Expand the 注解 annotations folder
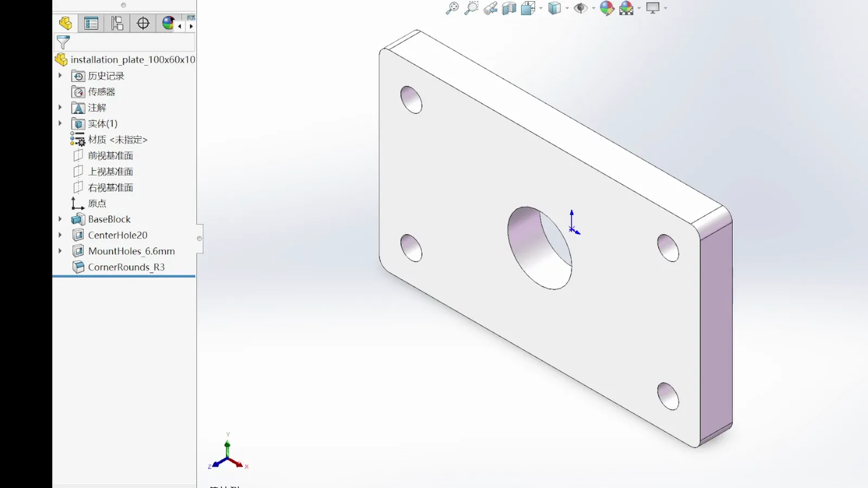The height and width of the screenshot is (488, 868). click(x=60, y=107)
